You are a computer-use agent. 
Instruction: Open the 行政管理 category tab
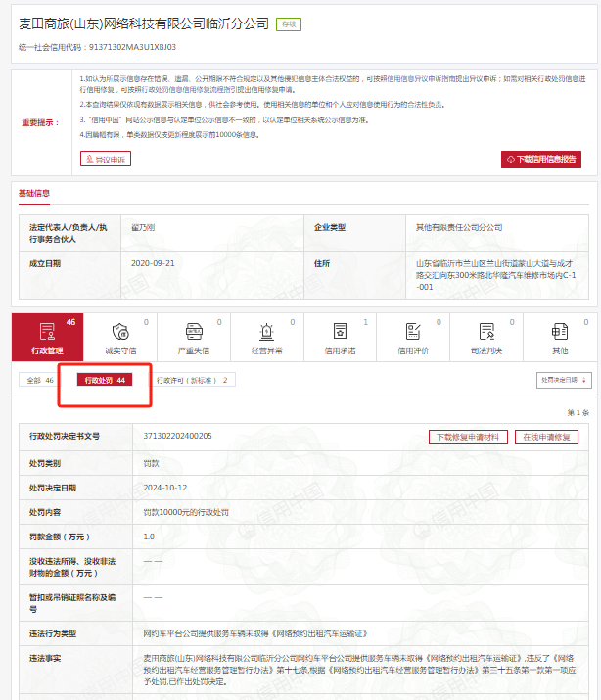pos(47,337)
